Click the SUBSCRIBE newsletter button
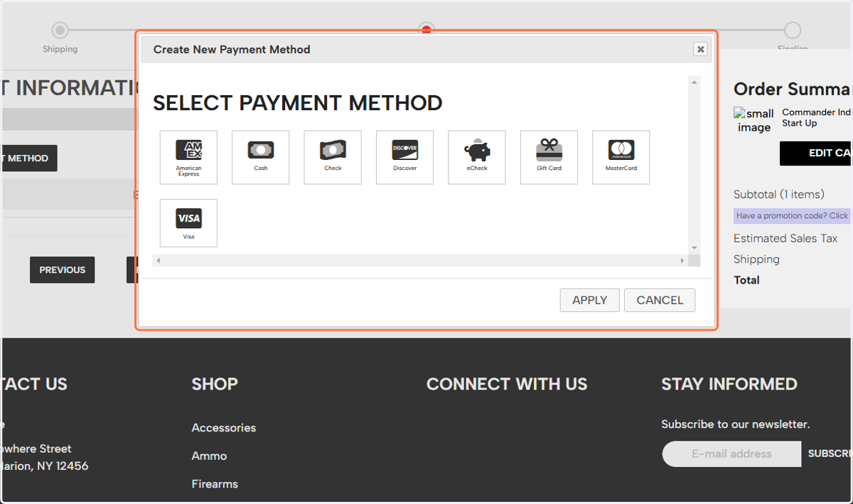 pyautogui.click(x=829, y=454)
